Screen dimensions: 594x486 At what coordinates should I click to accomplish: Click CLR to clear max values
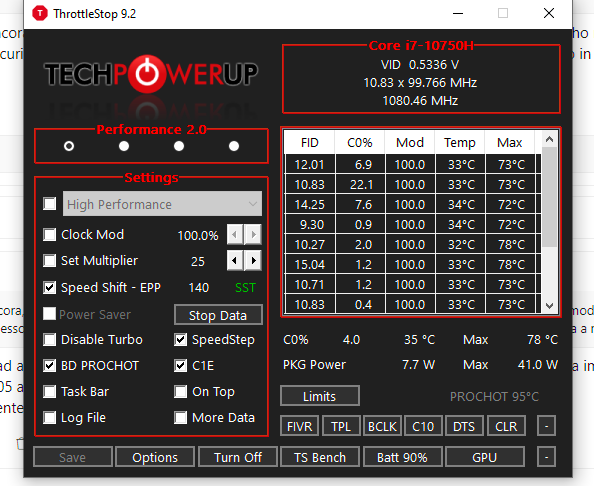click(506, 426)
